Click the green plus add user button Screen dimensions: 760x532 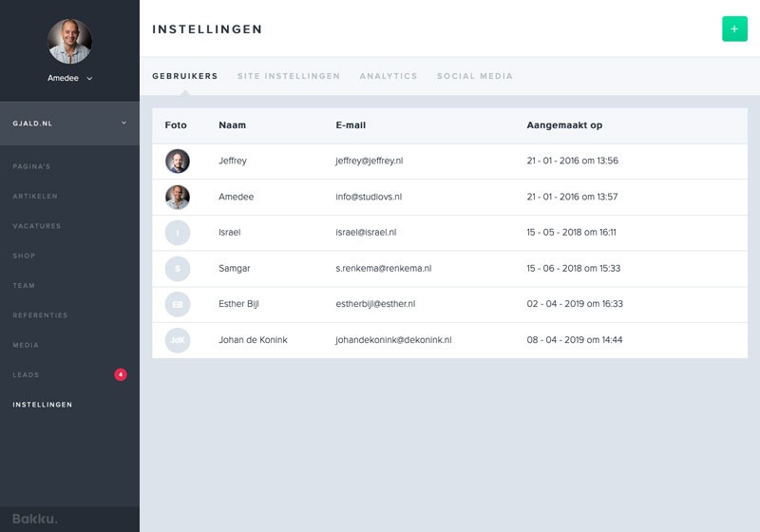pos(734,28)
